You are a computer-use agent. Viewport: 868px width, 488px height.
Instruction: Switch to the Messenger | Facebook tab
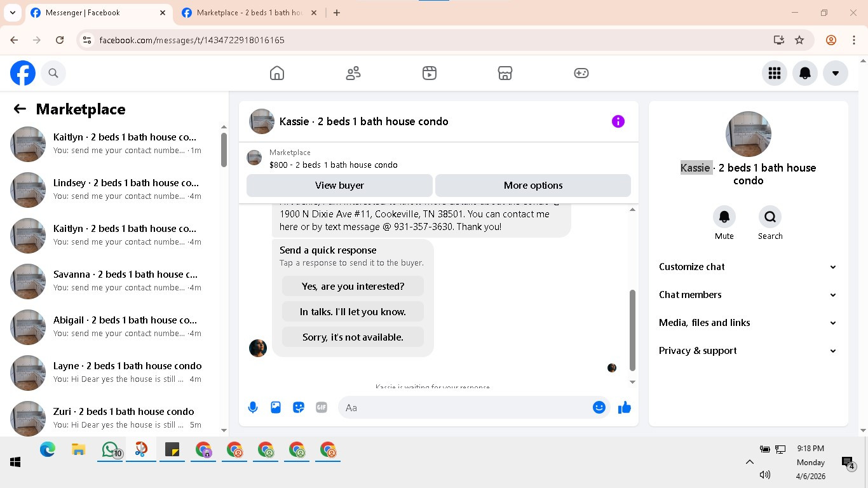pos(98,13)
